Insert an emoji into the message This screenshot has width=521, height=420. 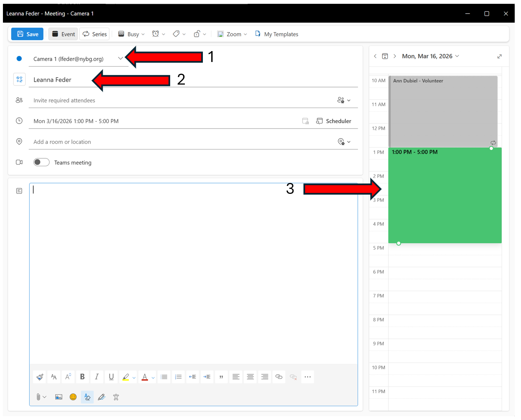73,397
